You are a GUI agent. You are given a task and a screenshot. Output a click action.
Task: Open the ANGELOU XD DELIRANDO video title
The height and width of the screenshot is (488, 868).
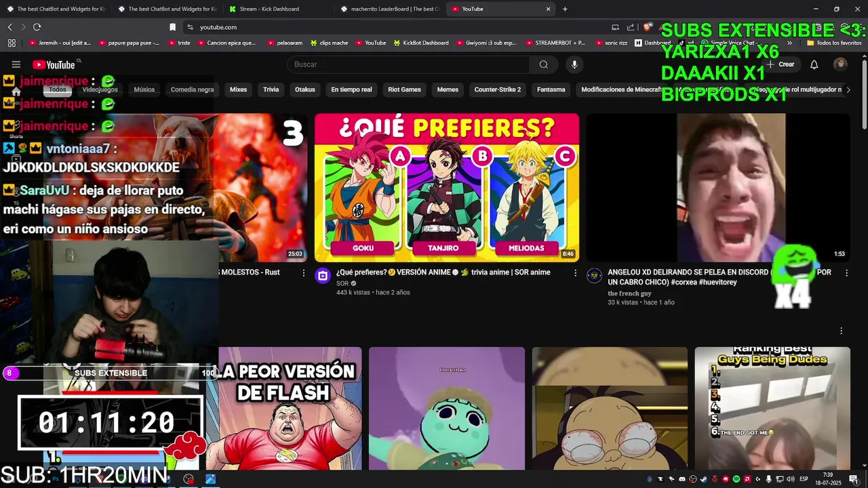(x=719, y=277)
